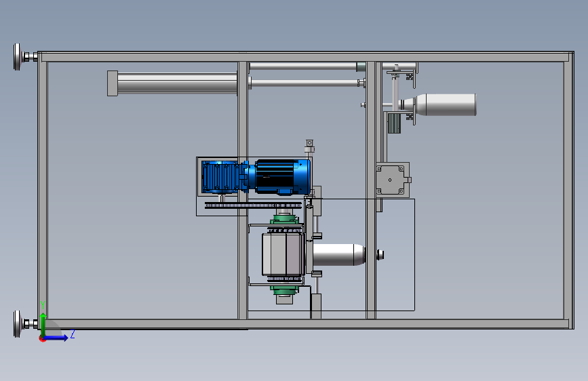Screen dimensions: 588x381
Task: Select the top-left leveling foot
Action: 25,57
